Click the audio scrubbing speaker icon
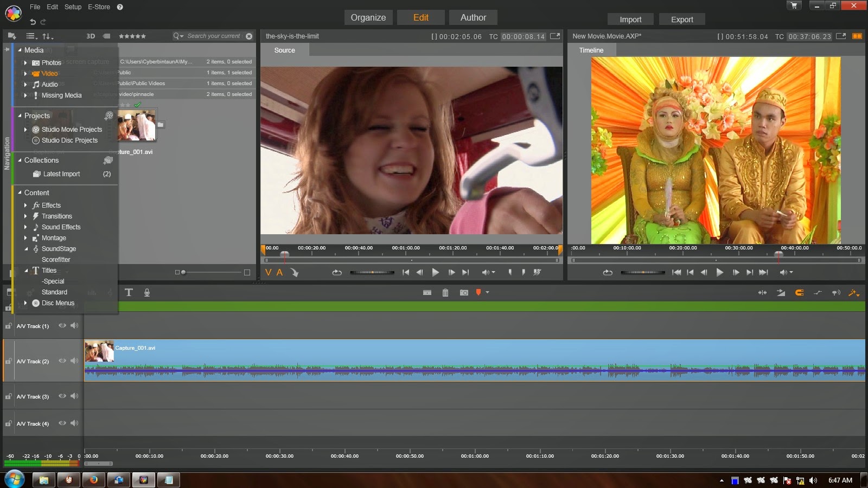Image resolution: width=868 pixels, height=488 pixels. point(836,293)
